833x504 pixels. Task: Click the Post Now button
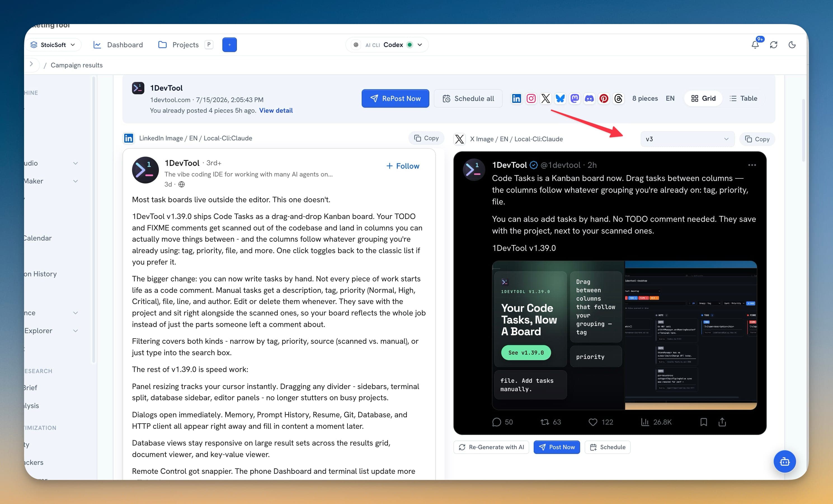[x=556, y=447]
